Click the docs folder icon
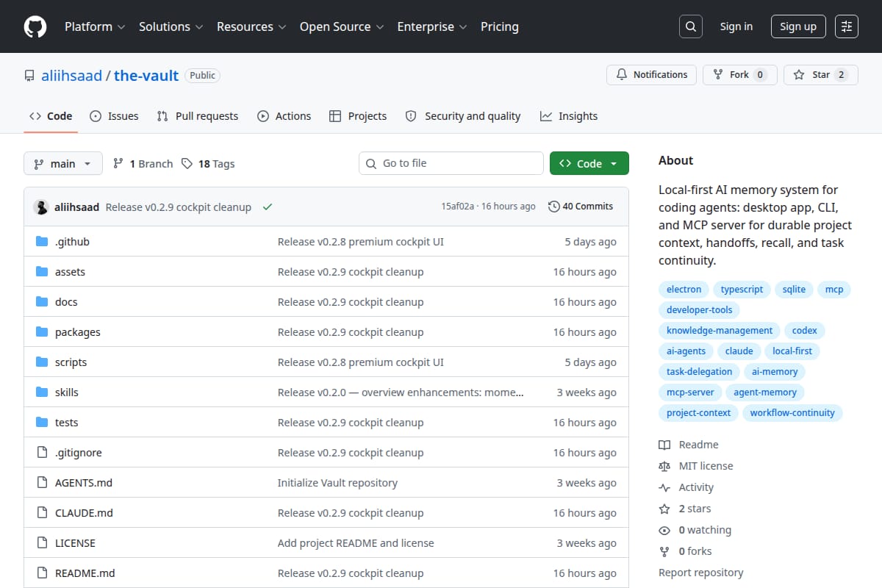Viewport: 882px width, 588px height. pos(42,302)
